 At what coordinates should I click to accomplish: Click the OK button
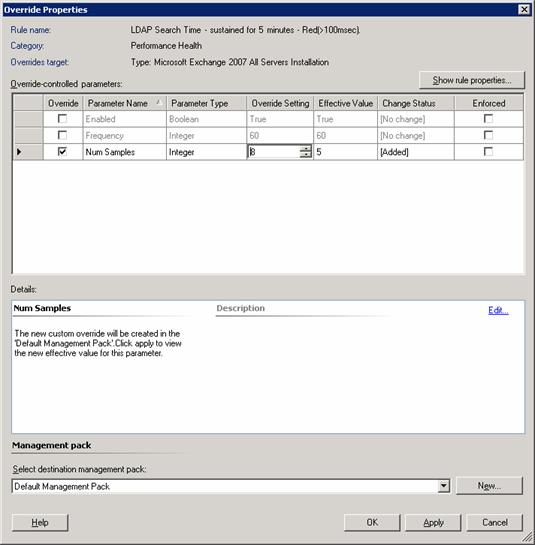pyautogui.click(x=372, y=522)
